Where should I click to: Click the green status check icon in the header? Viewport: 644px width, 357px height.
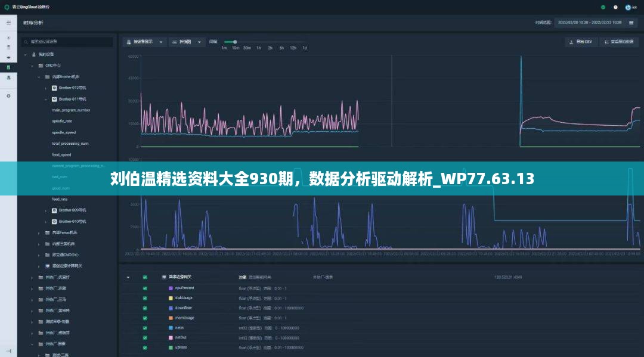(603, 7)
